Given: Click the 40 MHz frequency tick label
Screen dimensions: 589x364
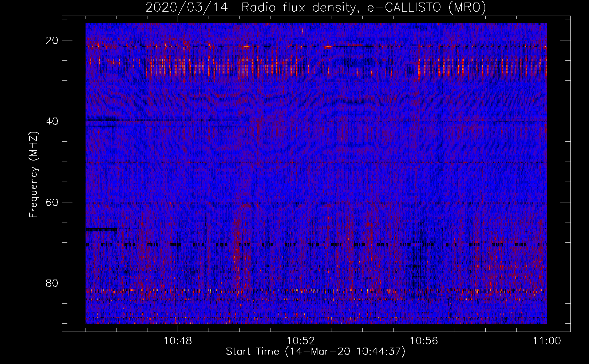Looking at the screenshot, I should [52, 121].
